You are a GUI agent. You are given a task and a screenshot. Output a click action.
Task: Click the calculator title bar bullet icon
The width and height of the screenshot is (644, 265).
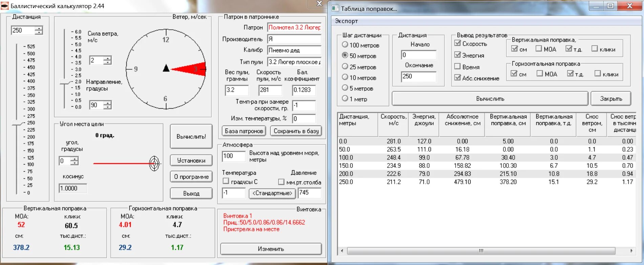pos(5,6)
